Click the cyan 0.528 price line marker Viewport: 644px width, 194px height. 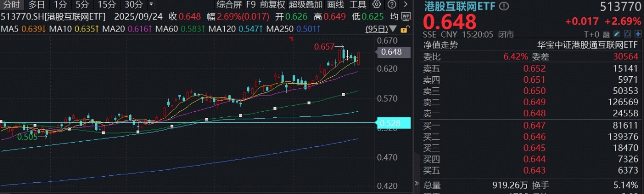coord(391,122)
